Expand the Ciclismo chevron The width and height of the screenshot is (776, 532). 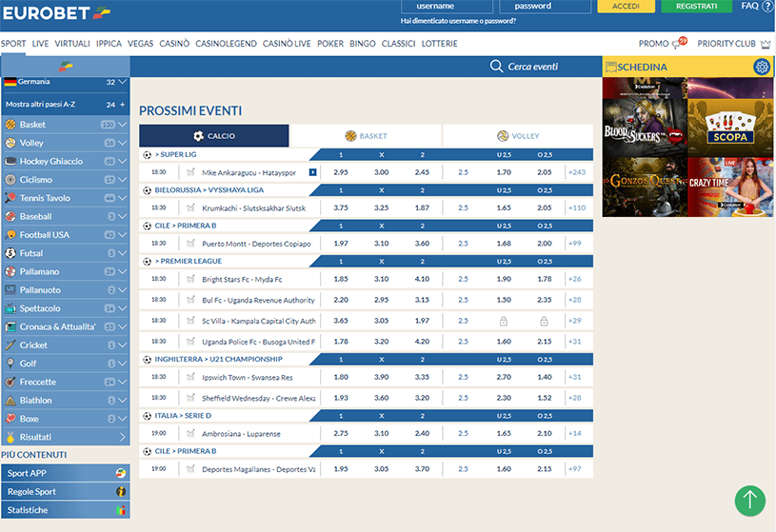point(122,180)
